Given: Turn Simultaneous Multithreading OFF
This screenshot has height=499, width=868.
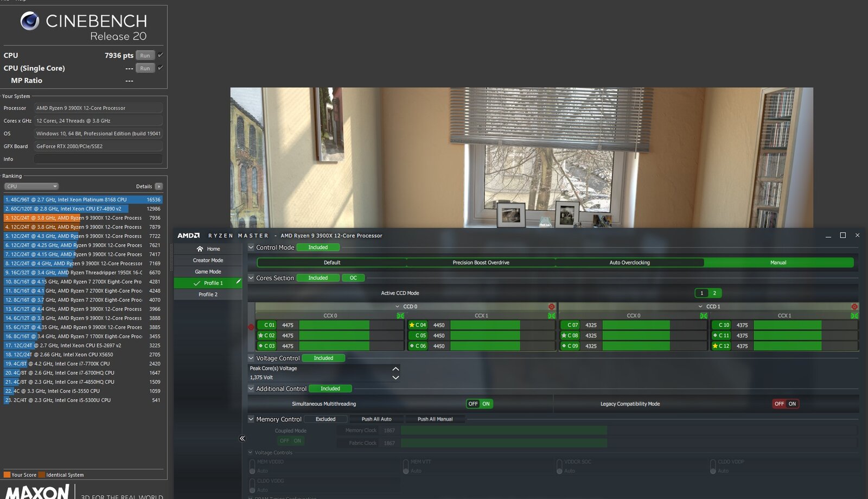Looking at the screenshot, I should pyautogui.click(x=473, y=403).
